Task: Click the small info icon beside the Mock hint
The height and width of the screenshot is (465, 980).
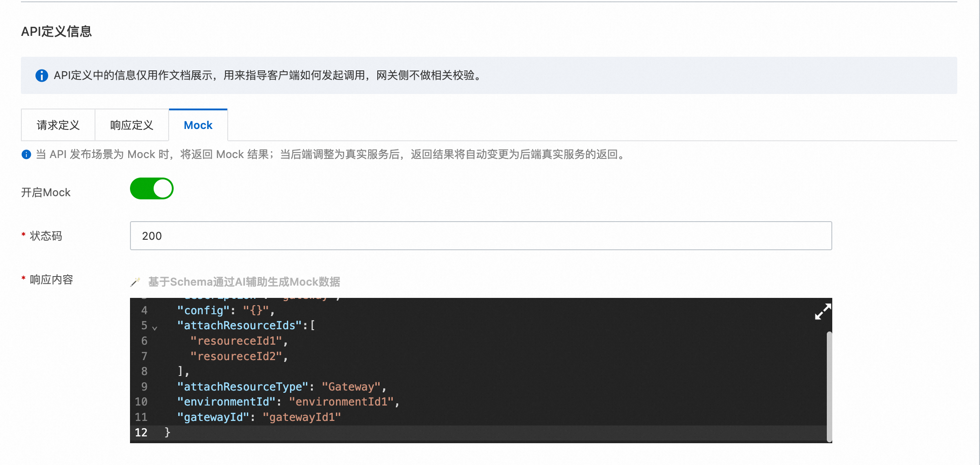Action: [26, 154]
